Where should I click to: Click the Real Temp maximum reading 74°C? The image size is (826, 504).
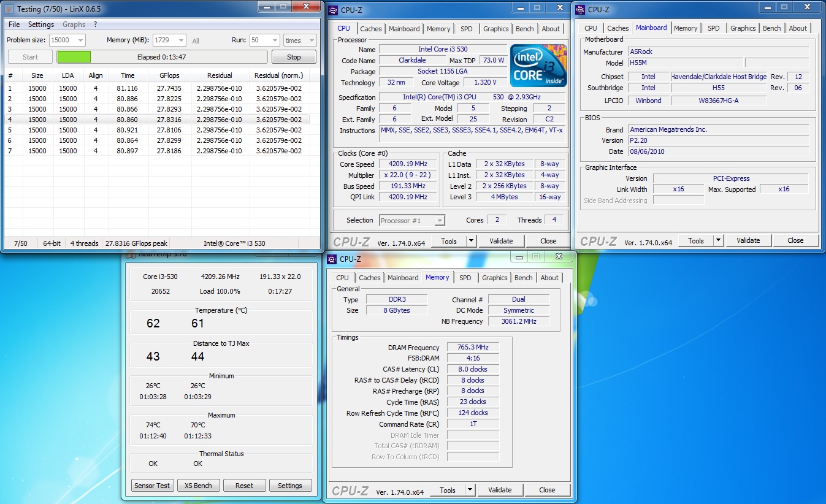tap(153, 425)
